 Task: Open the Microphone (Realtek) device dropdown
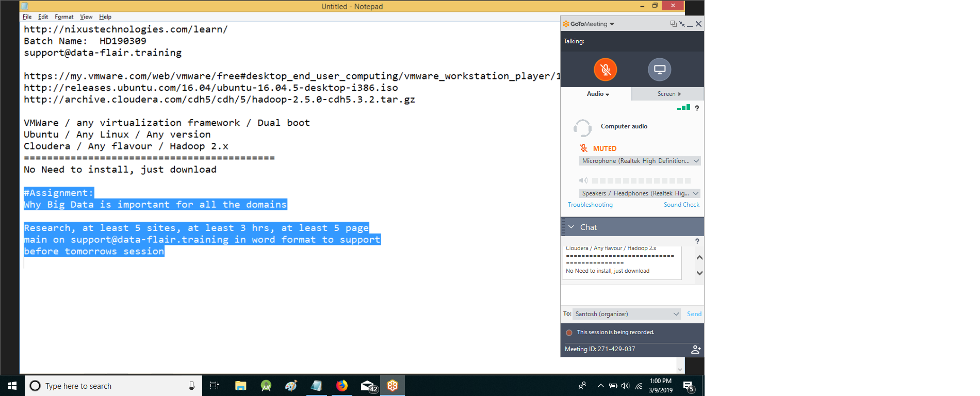point(640,161)
